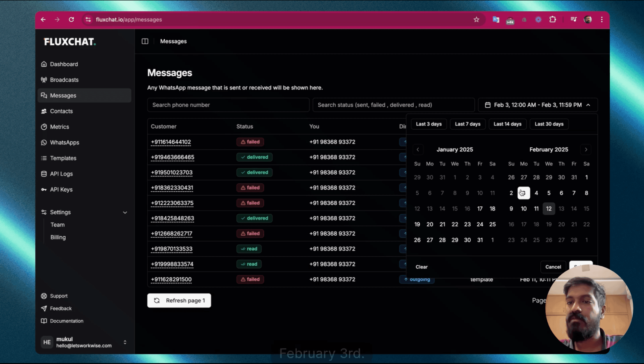Image resolution: width=644 pixels, height=364 pixels.
Task: Open the Chrome extensions puzzle icon
Action: (x=552, y=19)
